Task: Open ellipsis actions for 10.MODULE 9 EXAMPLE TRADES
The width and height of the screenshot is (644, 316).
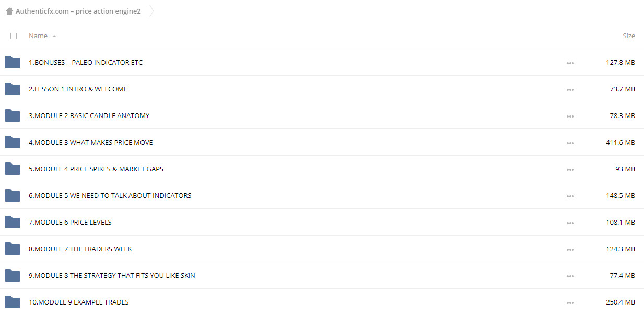Action: coord(570,303)
